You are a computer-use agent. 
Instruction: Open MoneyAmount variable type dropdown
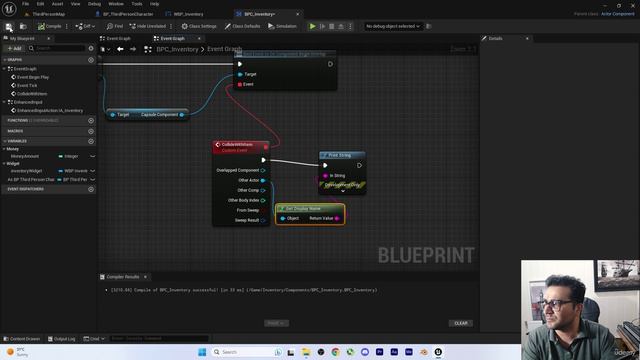(x=69, y=156)
